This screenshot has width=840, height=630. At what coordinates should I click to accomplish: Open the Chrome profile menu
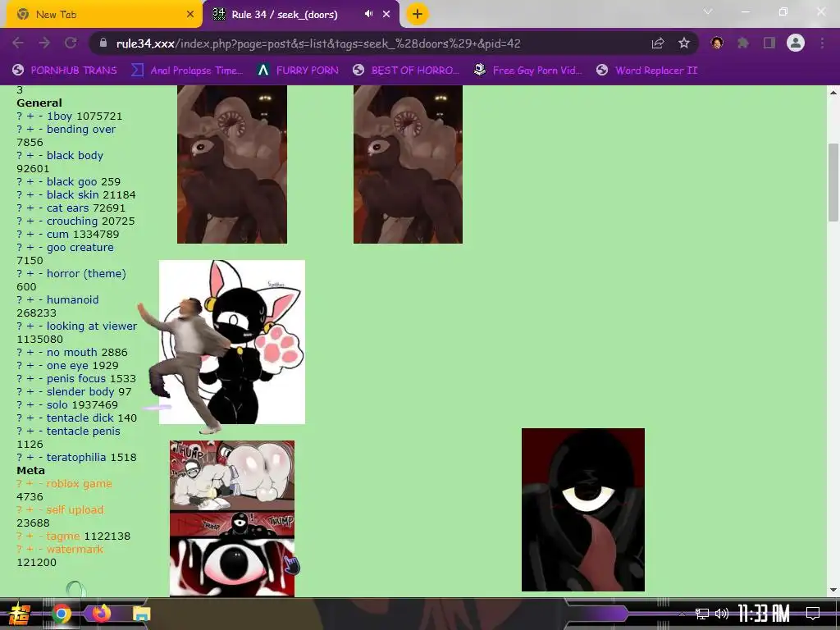pyautogui.click(x=796, y=43)
